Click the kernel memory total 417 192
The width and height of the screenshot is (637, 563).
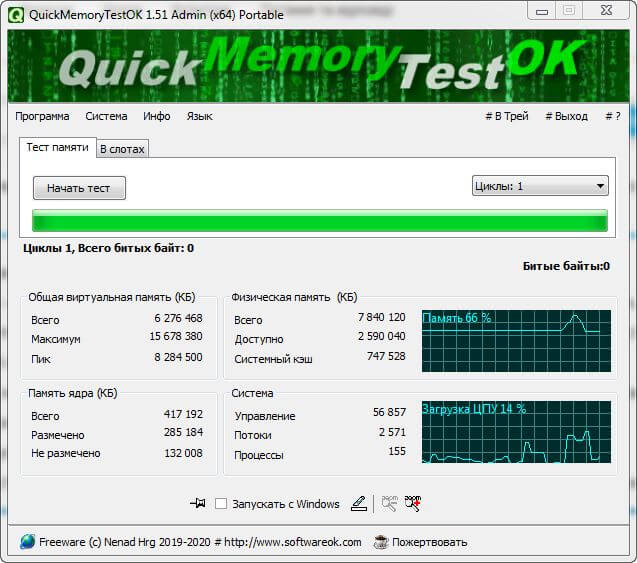coord(183,414)
